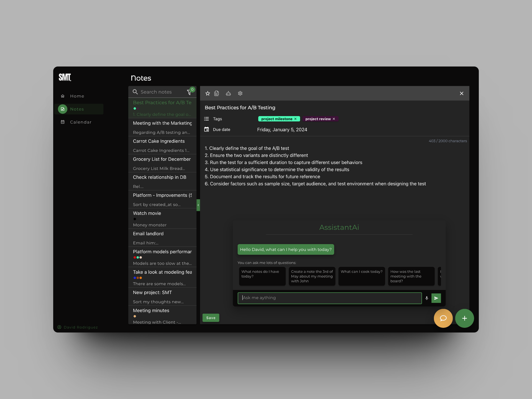The width and height of the screenshot is (532, 399).
Task: Open due date Friday, January 5, 2024
Action: [282, 130]
